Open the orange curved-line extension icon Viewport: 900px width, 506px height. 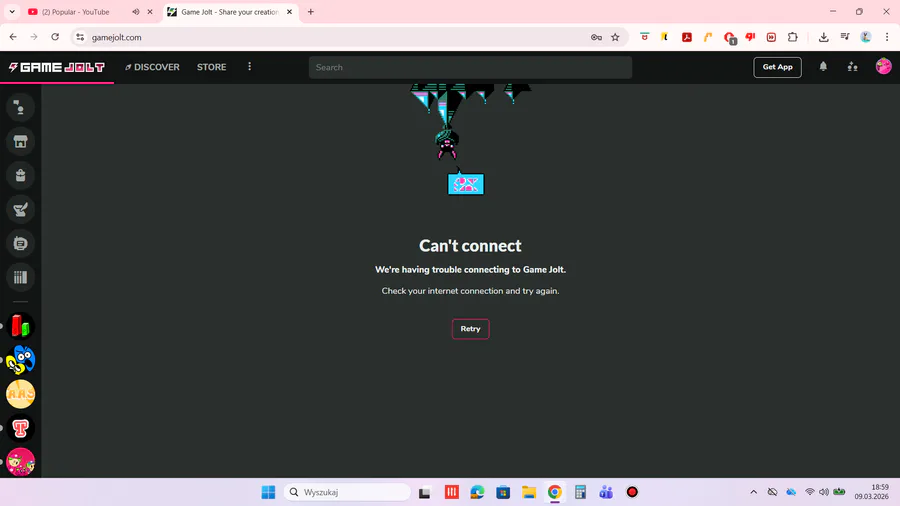click(708, 37)
